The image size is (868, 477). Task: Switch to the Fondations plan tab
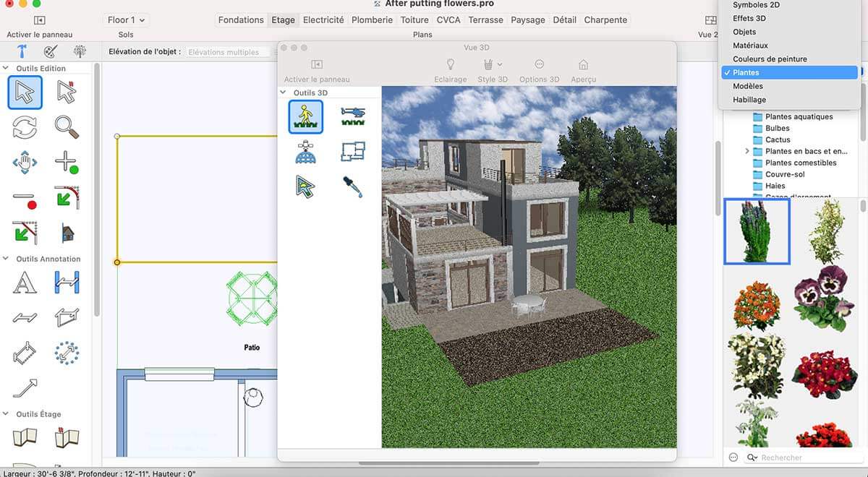coord(242,20)
